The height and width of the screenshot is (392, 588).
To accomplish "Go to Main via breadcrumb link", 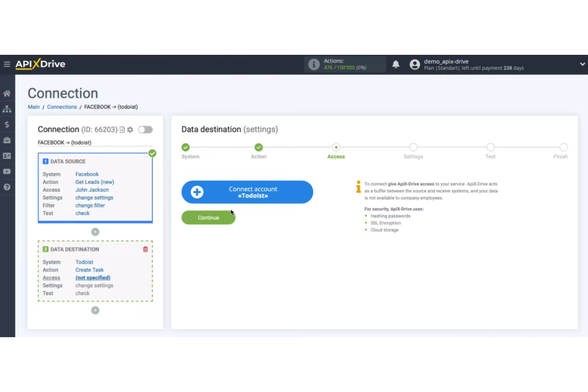I will tap(33, 107).
